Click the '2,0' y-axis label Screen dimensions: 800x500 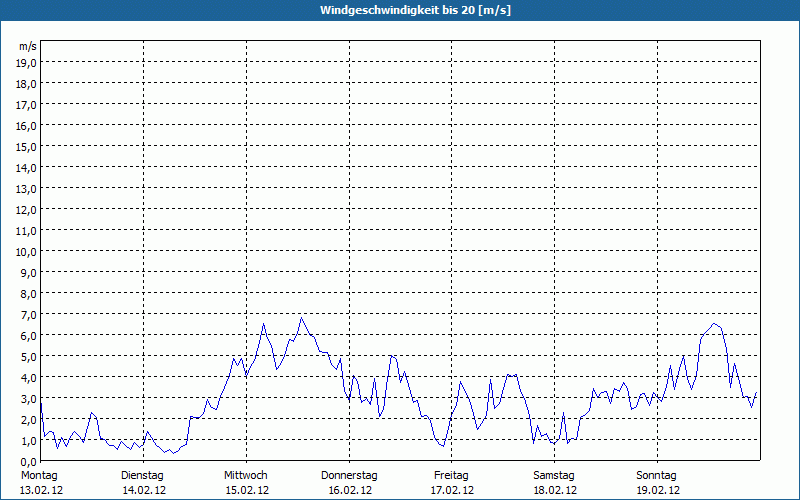[x=29, y=420]
